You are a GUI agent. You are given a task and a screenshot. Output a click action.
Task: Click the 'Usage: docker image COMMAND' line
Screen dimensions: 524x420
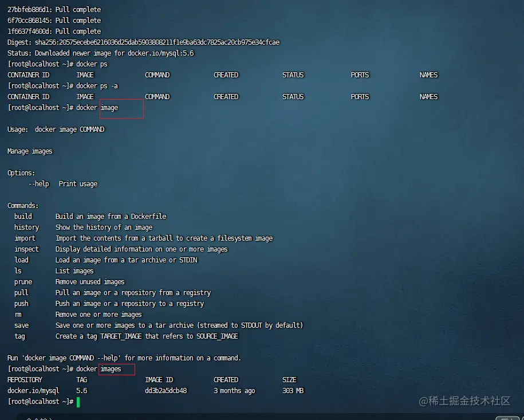(56, 129)
